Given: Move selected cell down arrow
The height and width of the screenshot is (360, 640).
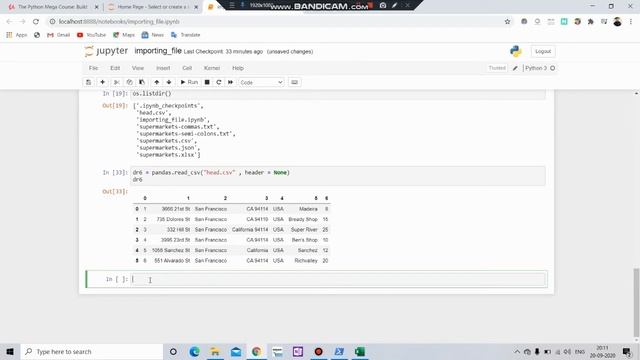Looking at the screenshot, I should (x=169, y=82).
